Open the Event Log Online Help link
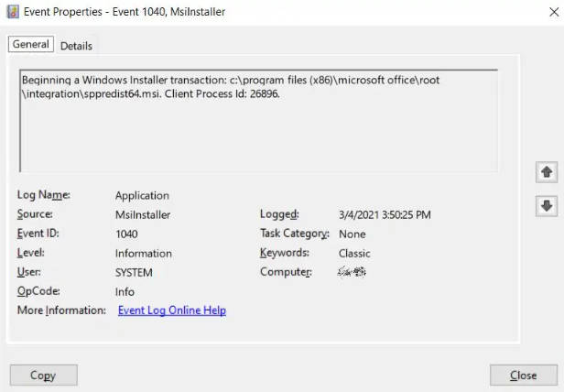The height and width of the screenshot is (392, 564). (x=172, y=310)
